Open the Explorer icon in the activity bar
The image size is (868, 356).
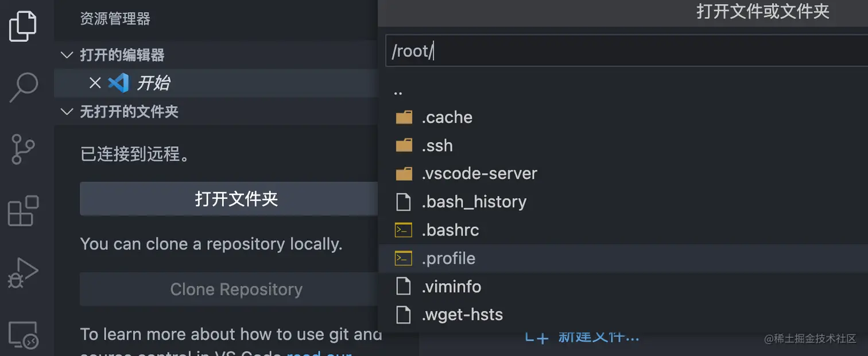(22, 25)
